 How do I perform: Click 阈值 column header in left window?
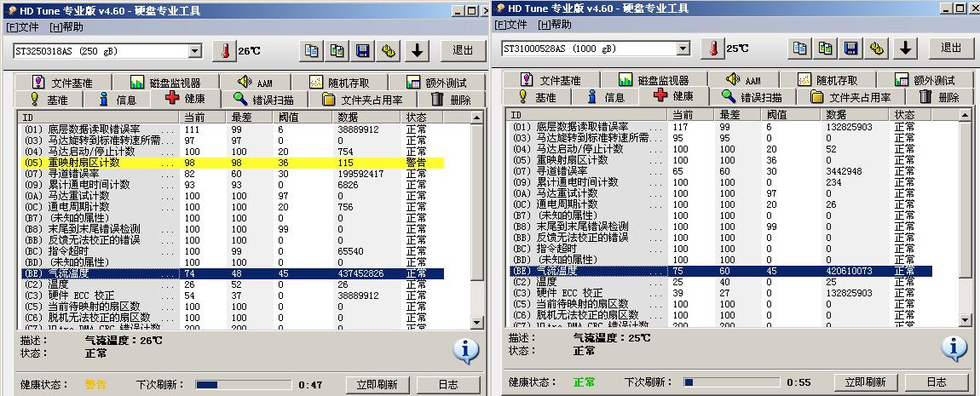click(x=302, y=118)
